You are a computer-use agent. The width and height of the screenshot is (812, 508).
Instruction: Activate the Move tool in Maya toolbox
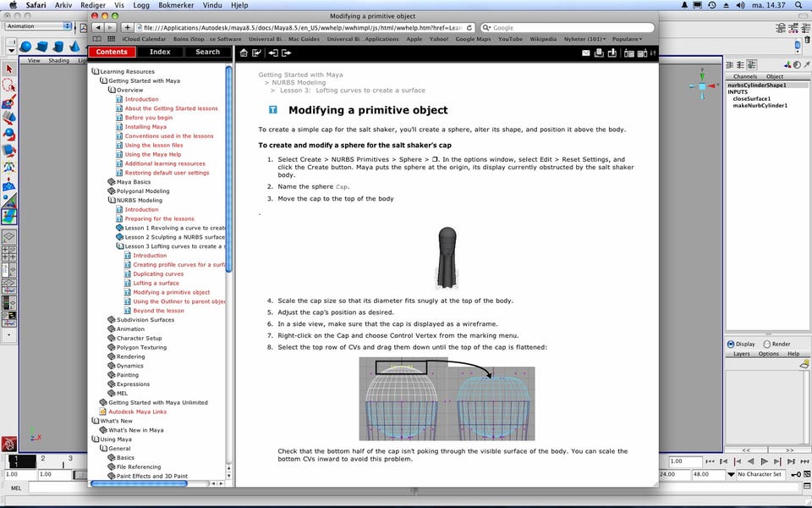point(8,119)
